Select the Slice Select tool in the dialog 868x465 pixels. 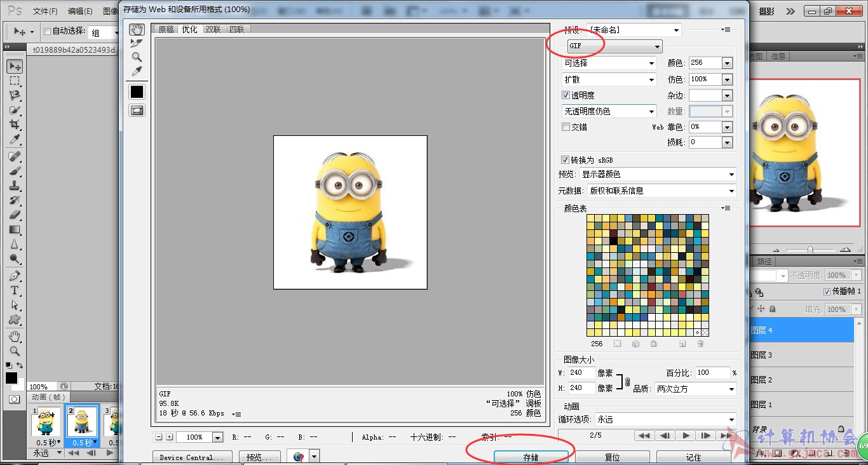pos(137,43)
